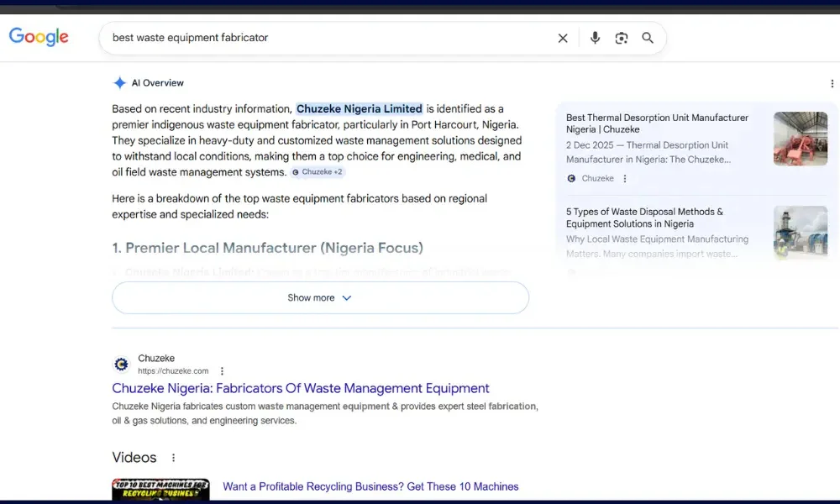Open AI Overview three-dot options menu
The height and width of the screenshot is (504, 840).
pyautogui.click(x=832, y=83)
